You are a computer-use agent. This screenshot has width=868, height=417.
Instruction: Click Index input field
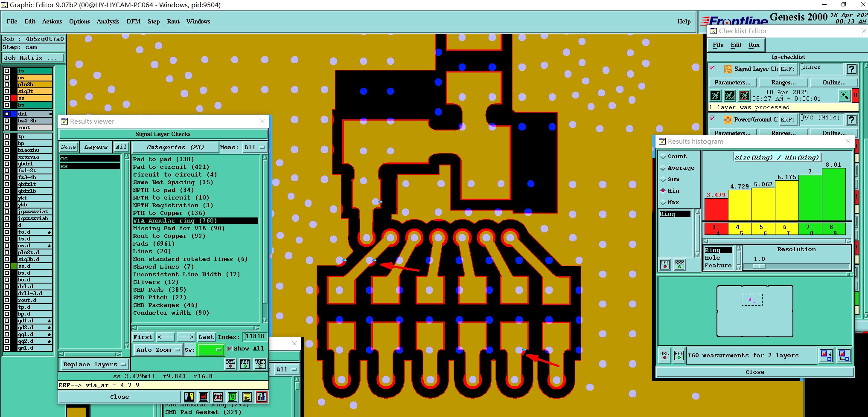coord(254,336)
